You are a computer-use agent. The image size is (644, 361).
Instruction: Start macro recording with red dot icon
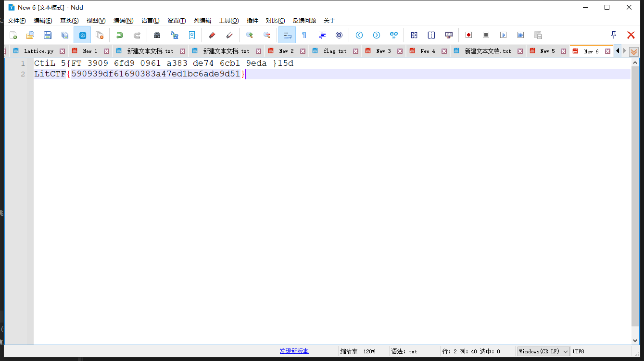click(468, 35)
